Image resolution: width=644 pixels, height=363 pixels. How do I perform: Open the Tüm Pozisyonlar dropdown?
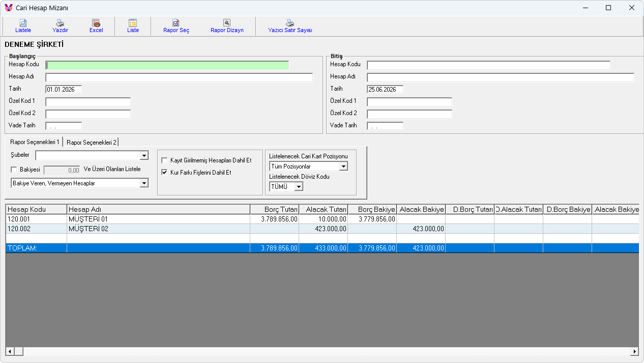(343, 166)
